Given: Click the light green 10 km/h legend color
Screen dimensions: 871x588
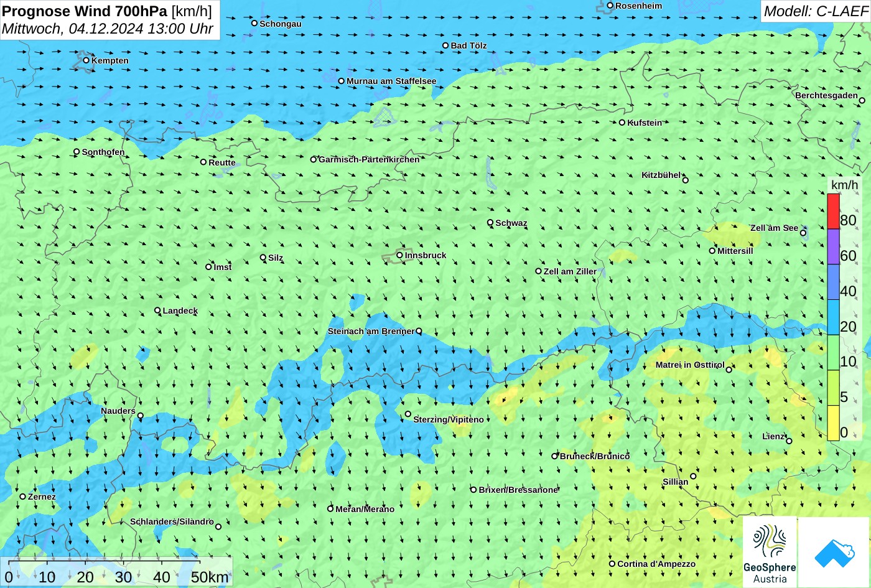Looking at the screenshot, I should [x=833, y=353].
